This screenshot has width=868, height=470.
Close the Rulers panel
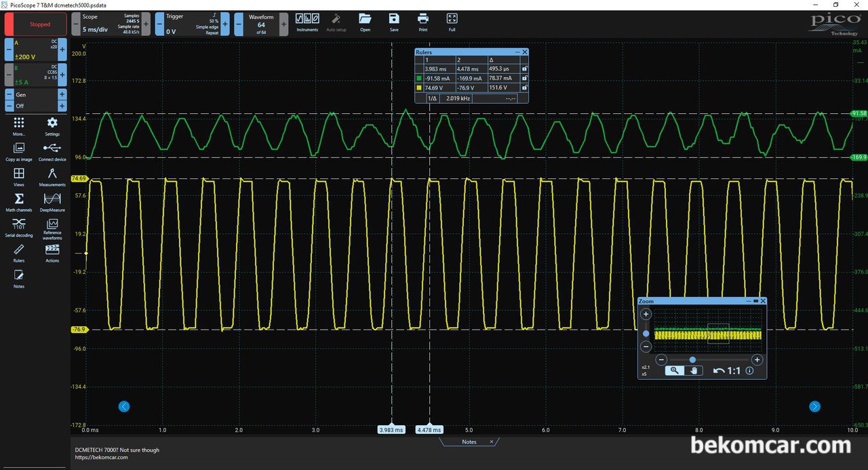click(524, 52)
